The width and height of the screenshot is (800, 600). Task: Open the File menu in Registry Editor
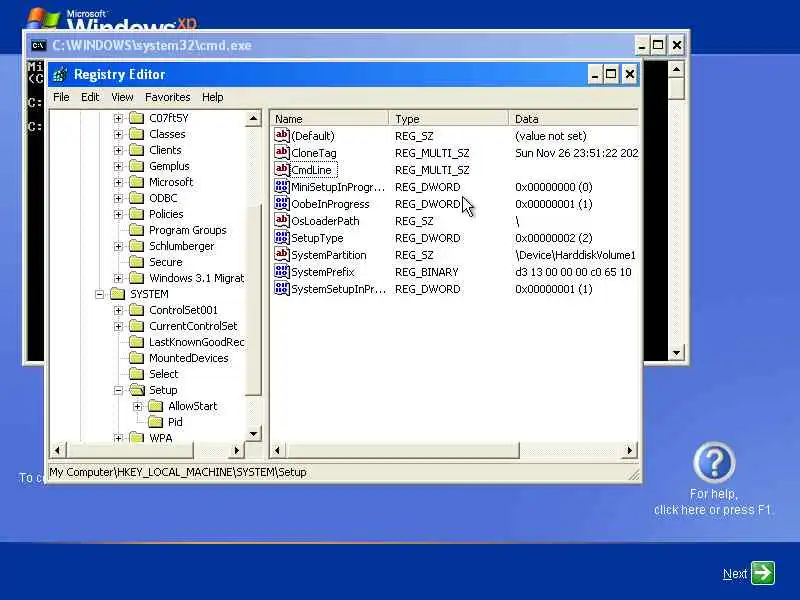coord(61,97)
